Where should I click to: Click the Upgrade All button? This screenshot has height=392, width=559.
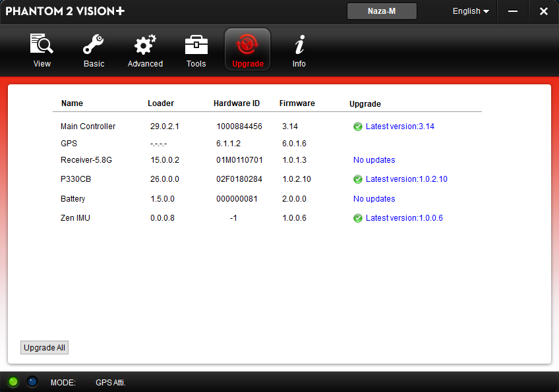45,347
